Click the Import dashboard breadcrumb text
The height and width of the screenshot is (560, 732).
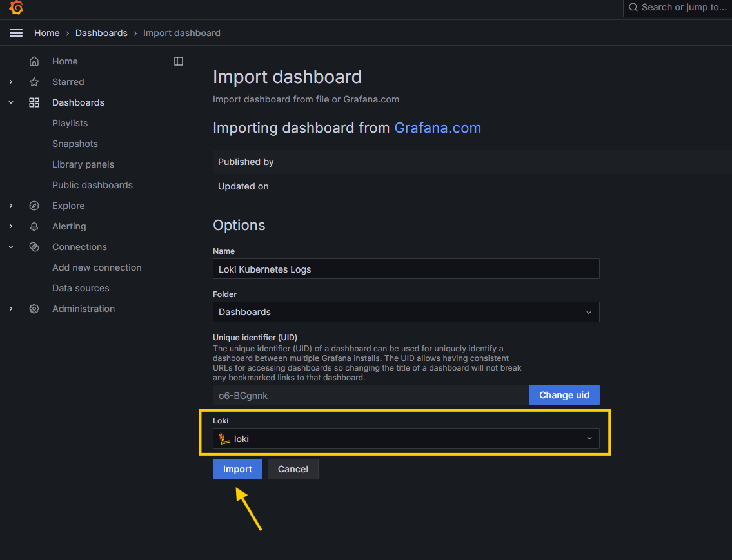coord(182,33)
